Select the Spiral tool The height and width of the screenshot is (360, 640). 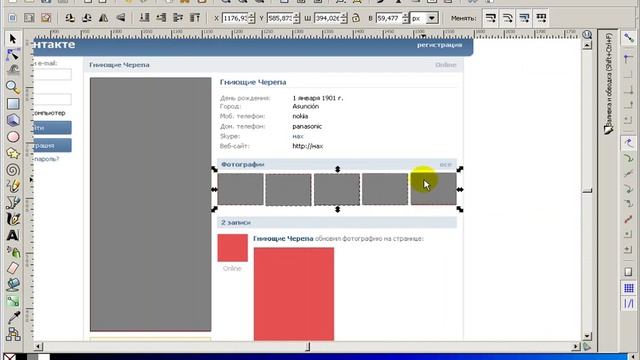(x=13, y=170)
